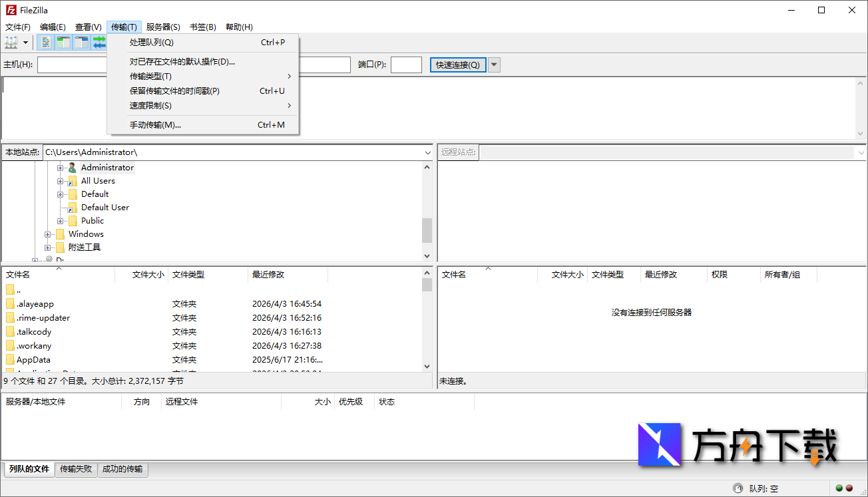Open the Site Manager icon
Viewport: 868px width, 497px height.
pyautogui.click(x=11, y=42)
